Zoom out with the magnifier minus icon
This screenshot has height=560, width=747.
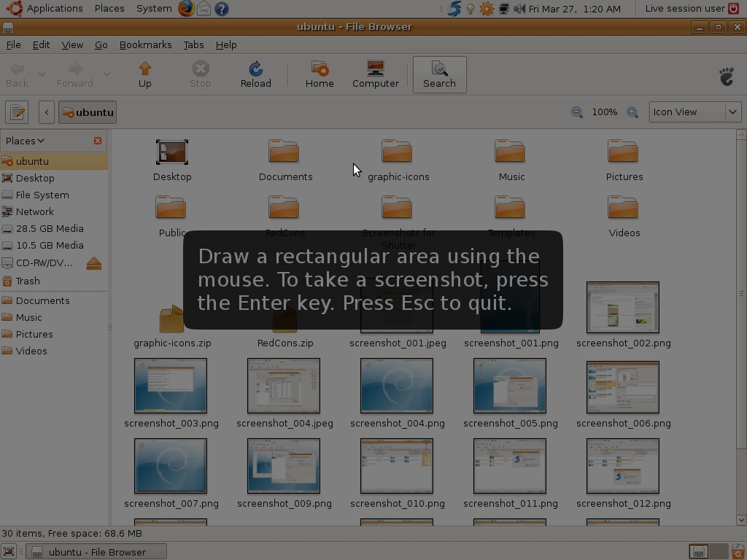(x=576, y=112)
